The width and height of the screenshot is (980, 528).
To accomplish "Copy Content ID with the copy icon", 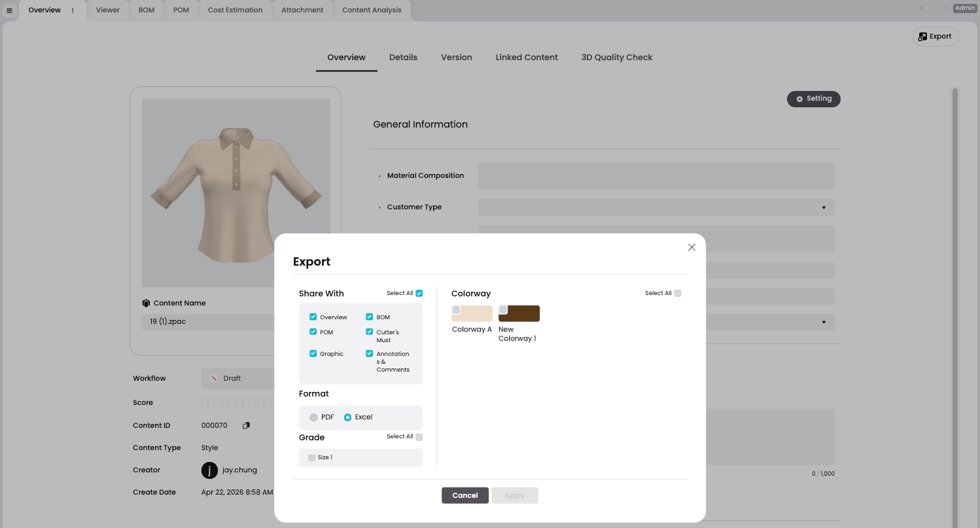I will (x=246, y=425).
